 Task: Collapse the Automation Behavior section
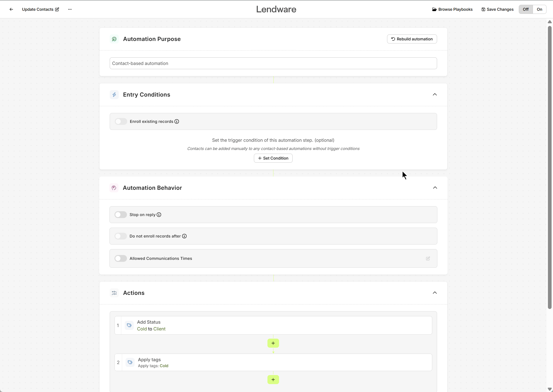[435, 188]
